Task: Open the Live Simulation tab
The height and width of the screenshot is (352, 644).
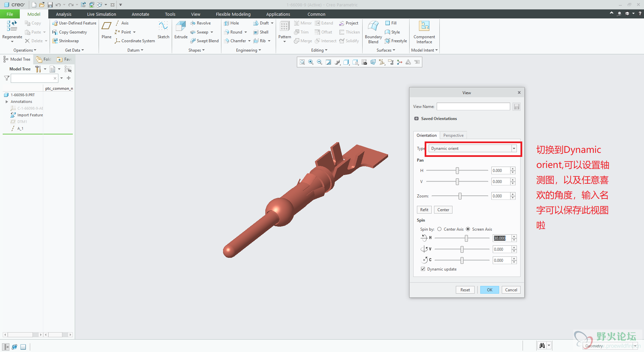Action: click(102, 14)
